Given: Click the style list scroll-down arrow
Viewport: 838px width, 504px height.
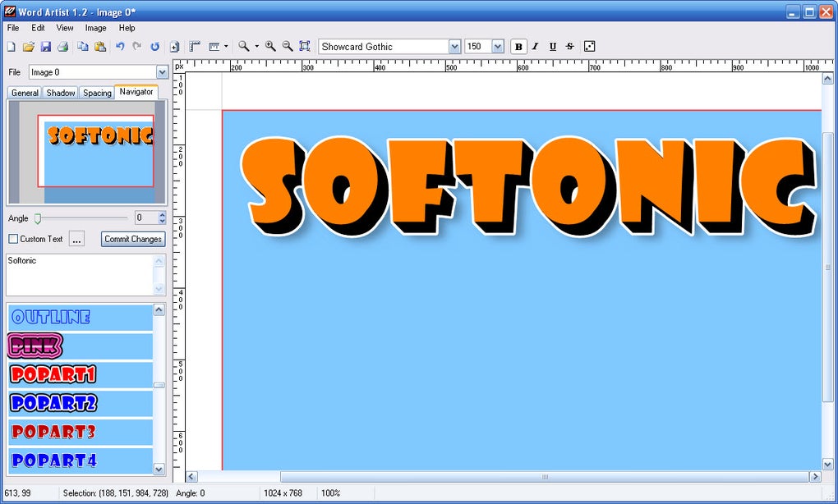Looking at the screenshot, I should point(159,470).
